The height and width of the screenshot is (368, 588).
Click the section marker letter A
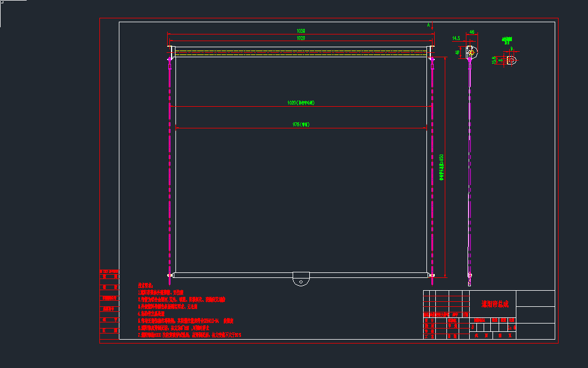(x=428, y=26)
